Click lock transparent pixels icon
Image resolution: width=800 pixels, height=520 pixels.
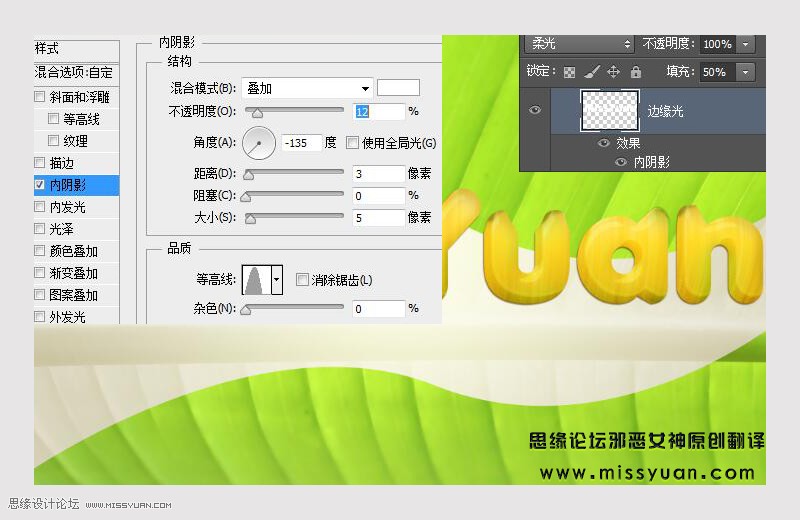coord(569,72)
